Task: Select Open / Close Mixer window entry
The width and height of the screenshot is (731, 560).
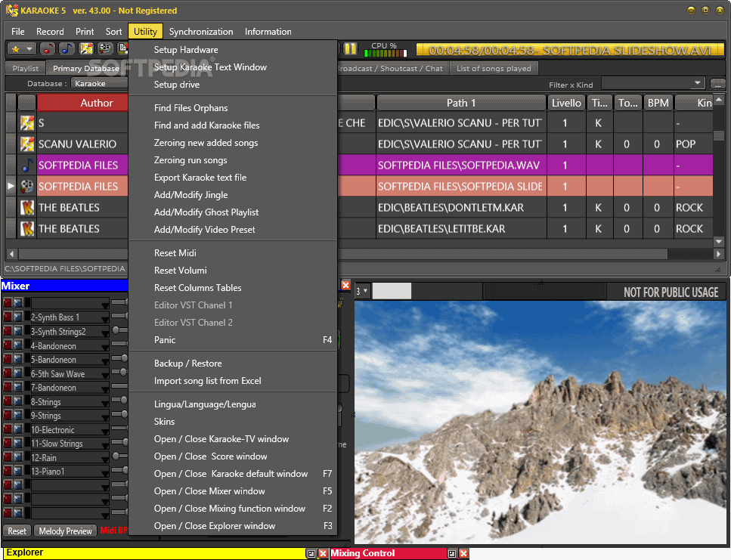Action: point(209,490)
